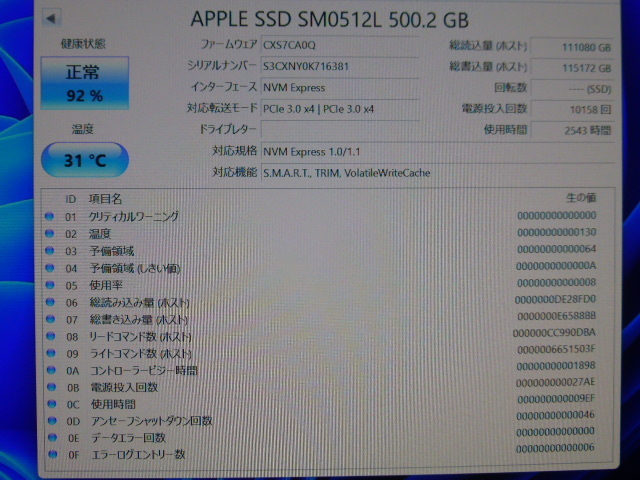Click raw value 00000000001898
Screen dimensions: 640x480
point(556,366)
